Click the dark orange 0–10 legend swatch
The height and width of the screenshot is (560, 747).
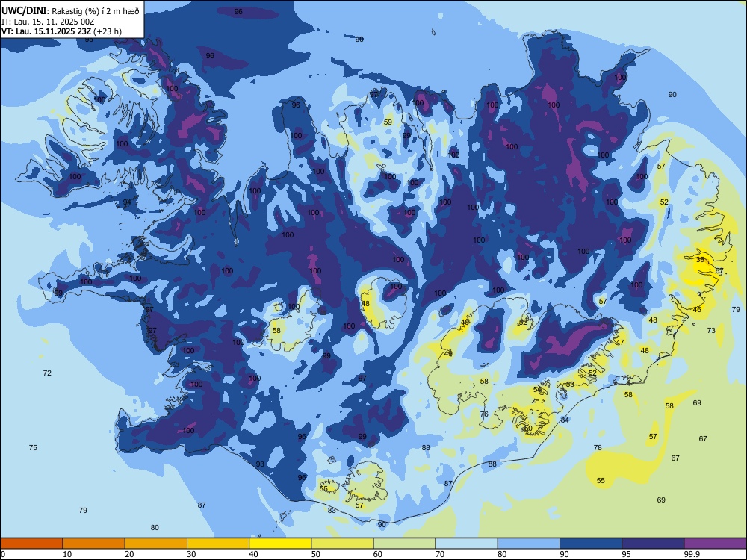point(31,544)
